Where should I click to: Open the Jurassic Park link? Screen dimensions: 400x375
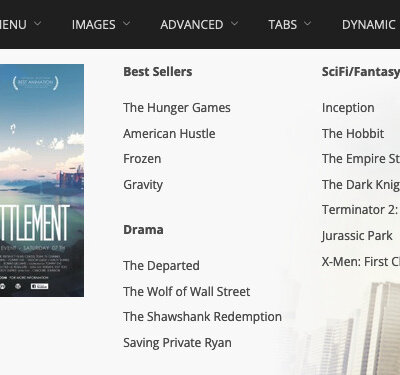coord(357,236)
